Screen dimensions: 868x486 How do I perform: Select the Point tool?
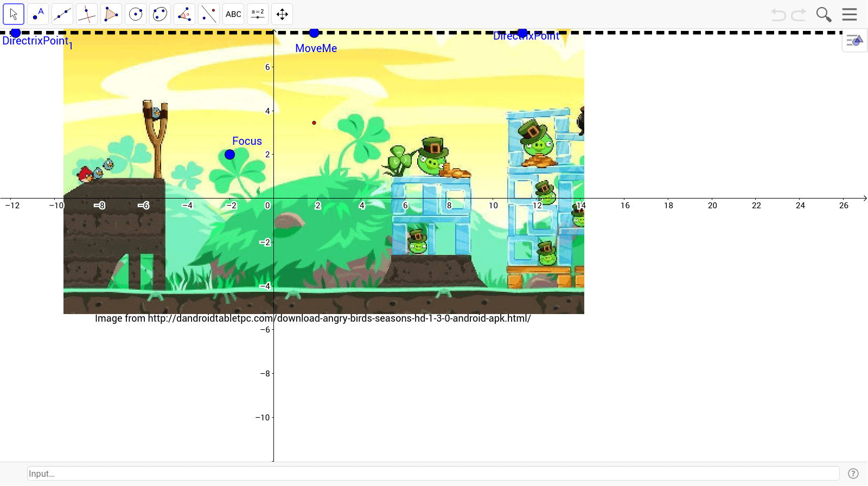[x=38, y=14]
